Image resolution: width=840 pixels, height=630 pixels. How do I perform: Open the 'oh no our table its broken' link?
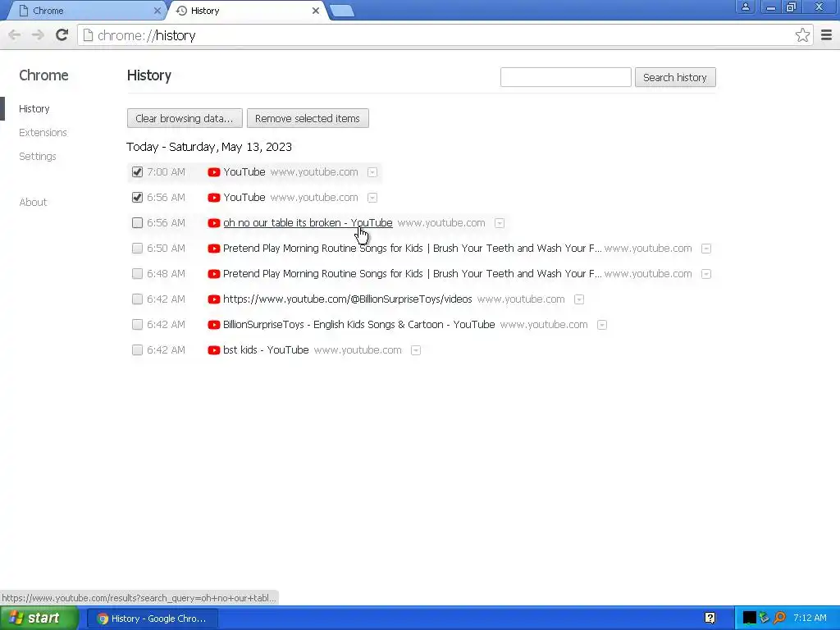[308, 223]
